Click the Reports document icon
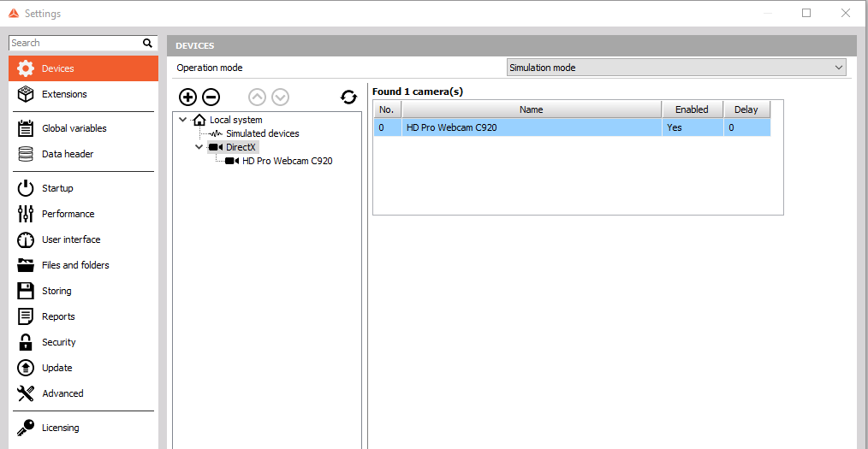This screenshot has height=449, width=868. tap(26, 316)
